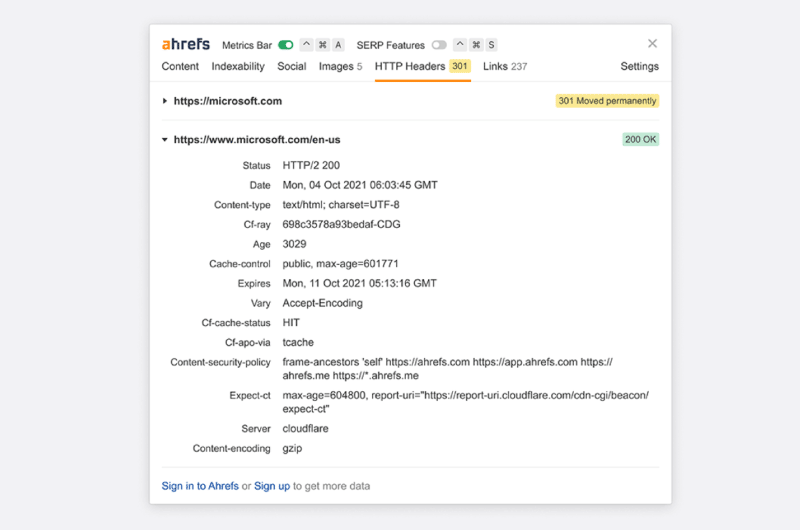Click the Cf-apo-via header label
Screen dimensions: 800x530
click(x=247, y=342)
